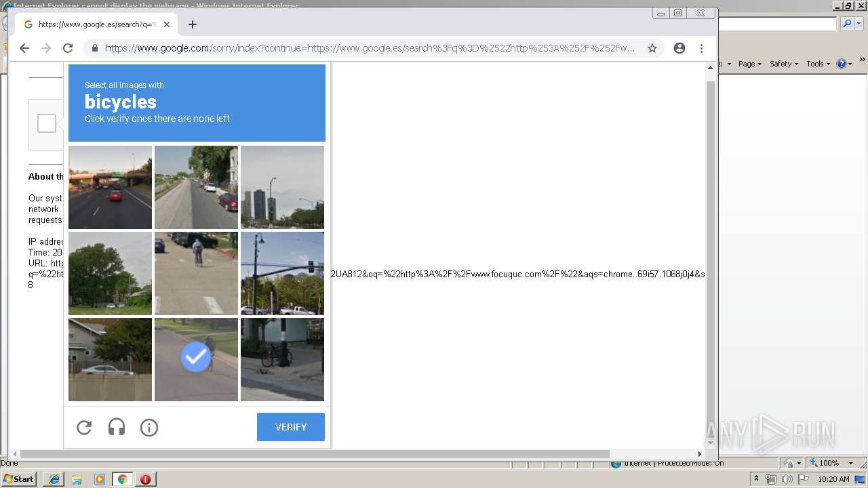The width and height of the screenshot is (868, 488).
Task: Reload the captcha challenge with refresh icon
Action: click(x=84, y=428)
